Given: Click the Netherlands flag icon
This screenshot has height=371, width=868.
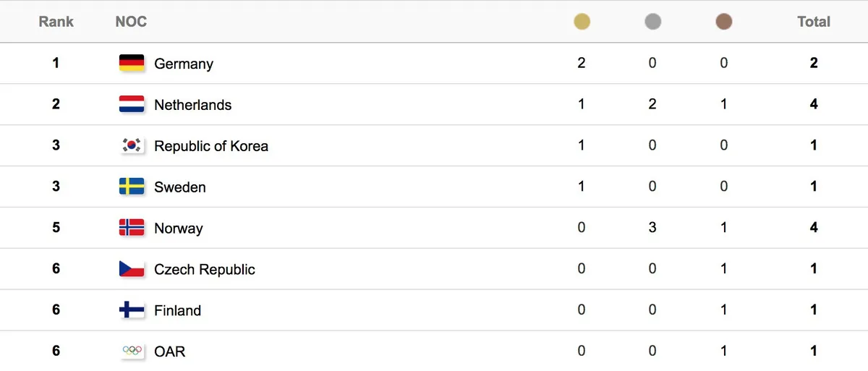Looking at the screenshot, I should pyautogui.click(x=132, y=104).
